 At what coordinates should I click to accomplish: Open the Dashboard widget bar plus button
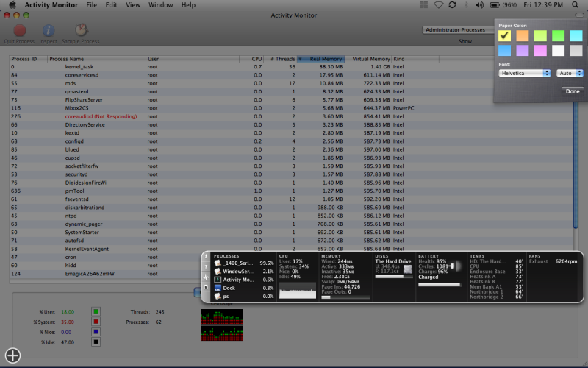pos(12,355)
